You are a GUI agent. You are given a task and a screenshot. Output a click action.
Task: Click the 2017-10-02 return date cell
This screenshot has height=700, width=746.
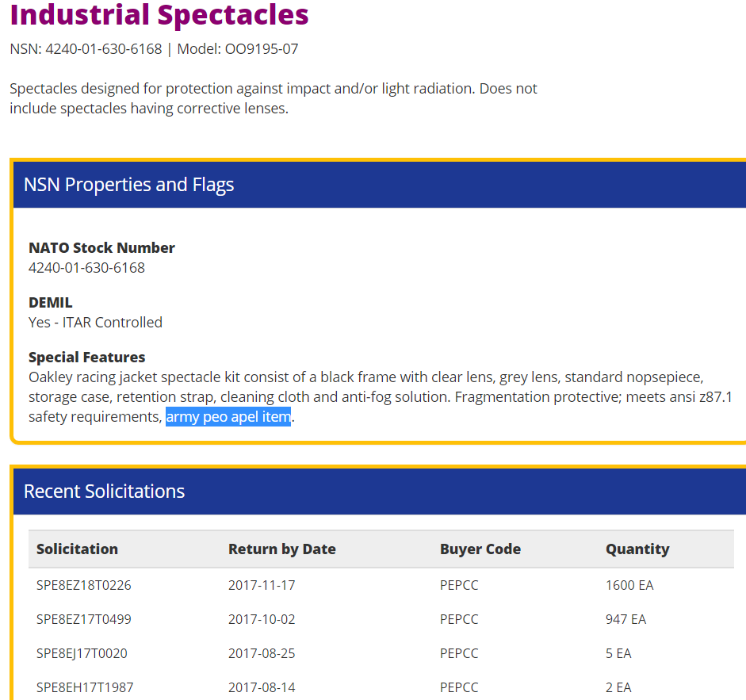[261, 619]
